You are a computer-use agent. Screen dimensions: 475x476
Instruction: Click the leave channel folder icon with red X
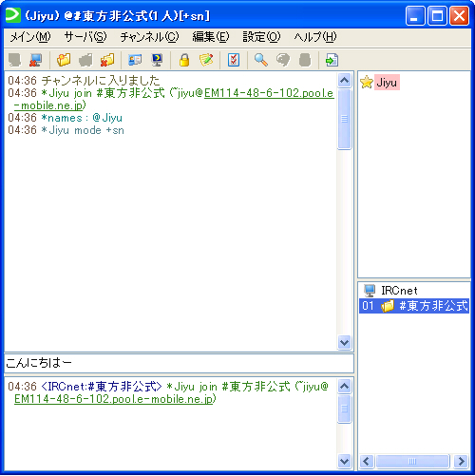click(x=107, y=60)
